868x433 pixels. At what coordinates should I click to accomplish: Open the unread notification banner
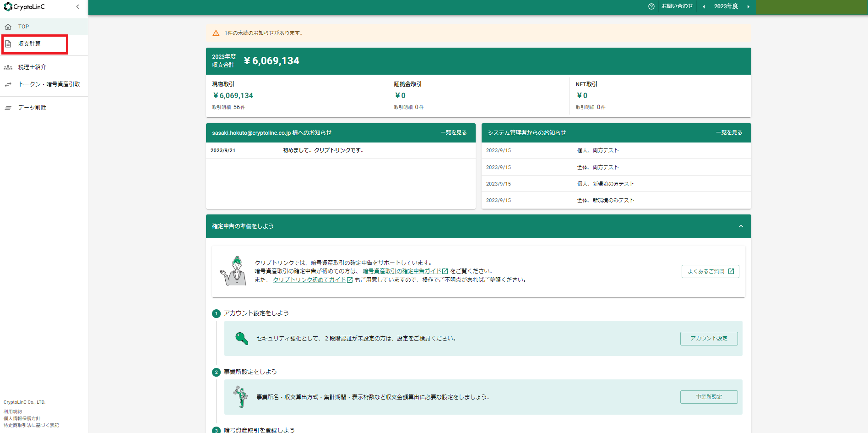(x=478, y=33)
